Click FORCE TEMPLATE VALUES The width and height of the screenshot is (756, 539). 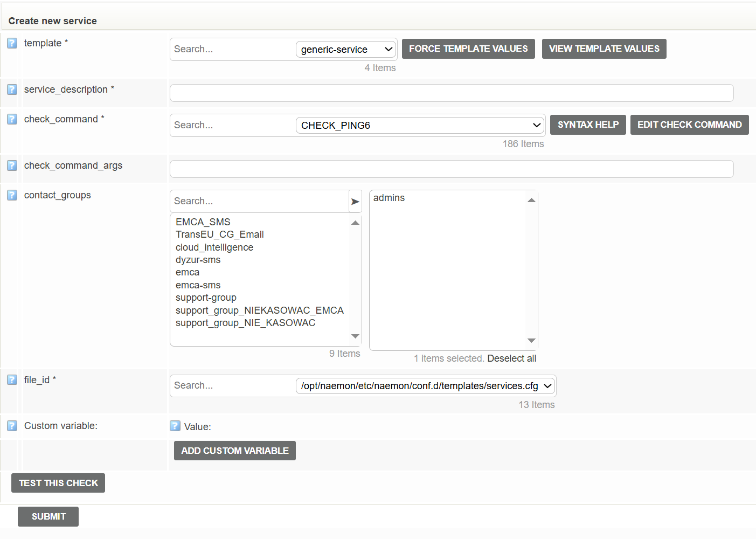[468, 49]
